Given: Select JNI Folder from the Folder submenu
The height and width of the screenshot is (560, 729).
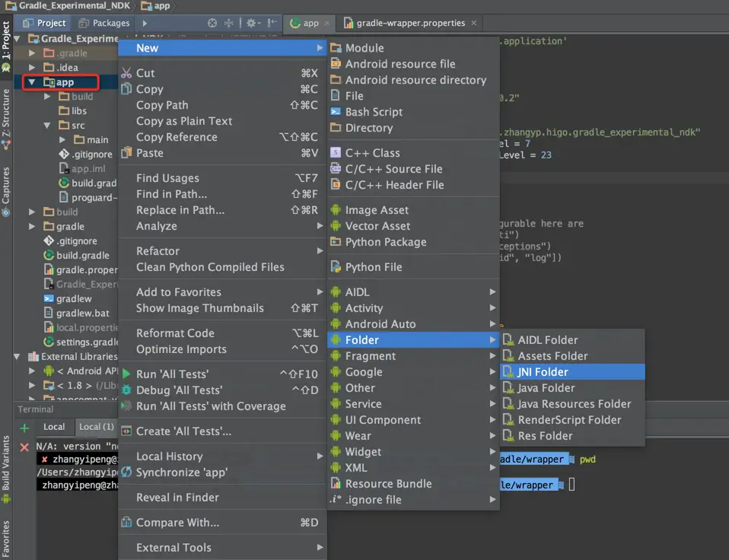Looking at the screenshot, I should point(572,372).
